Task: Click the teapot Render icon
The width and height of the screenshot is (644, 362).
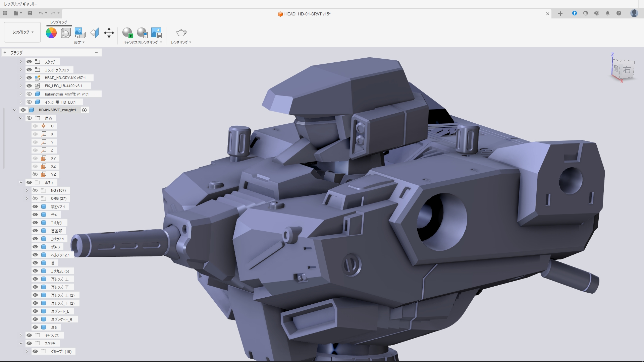Action: (x=181, y=33)
